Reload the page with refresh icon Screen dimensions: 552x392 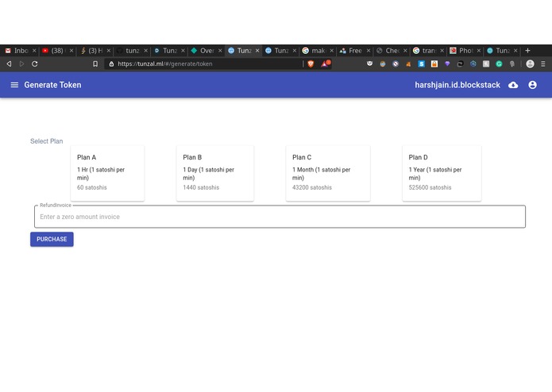click(34, 63)
